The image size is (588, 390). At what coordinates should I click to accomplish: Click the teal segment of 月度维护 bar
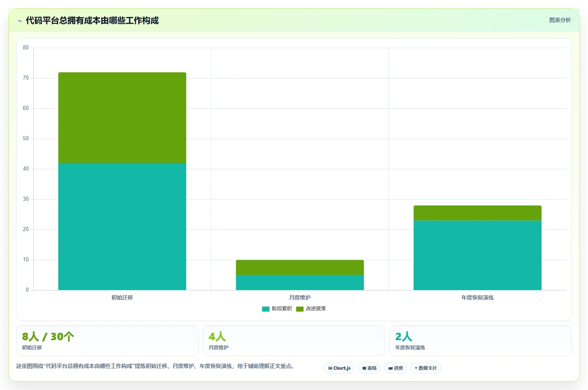point(300,283)
